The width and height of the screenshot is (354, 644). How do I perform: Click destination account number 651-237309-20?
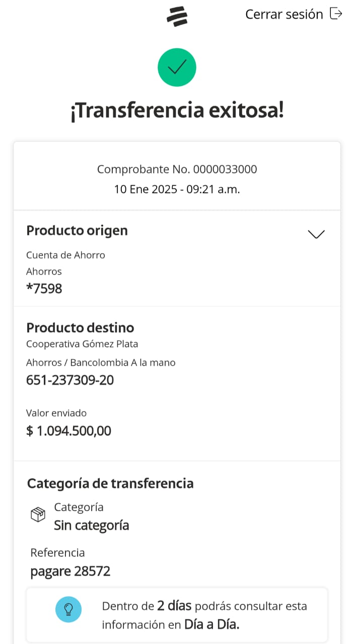tap(70, 380)
